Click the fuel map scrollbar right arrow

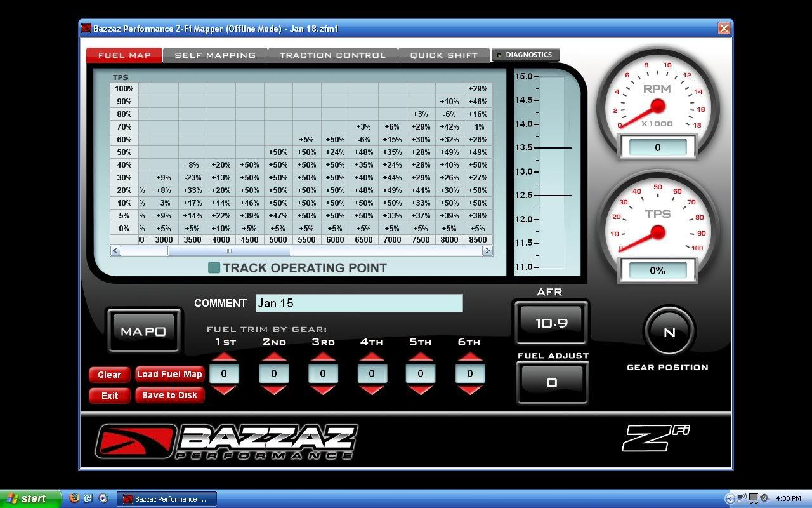487,251
